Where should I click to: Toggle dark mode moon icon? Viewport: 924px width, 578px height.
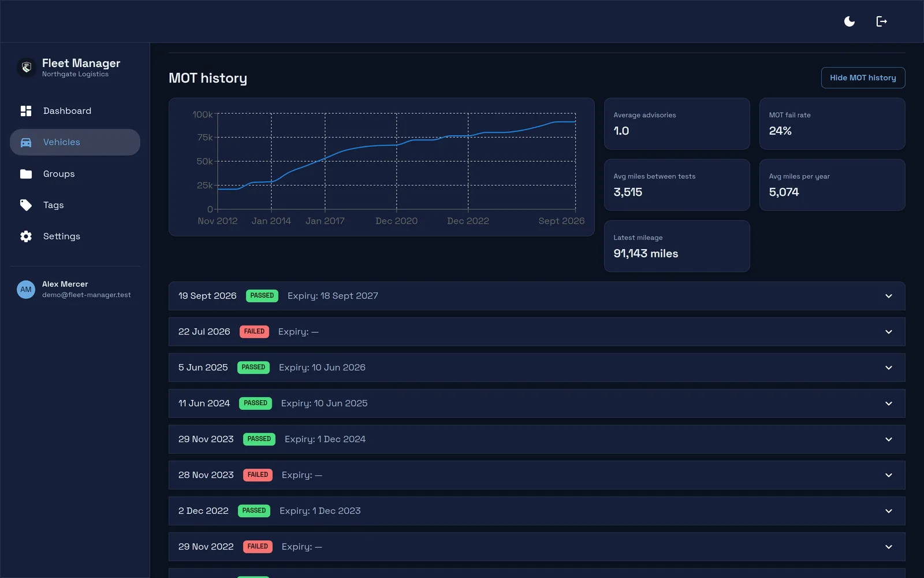click(x=850, y=21)
